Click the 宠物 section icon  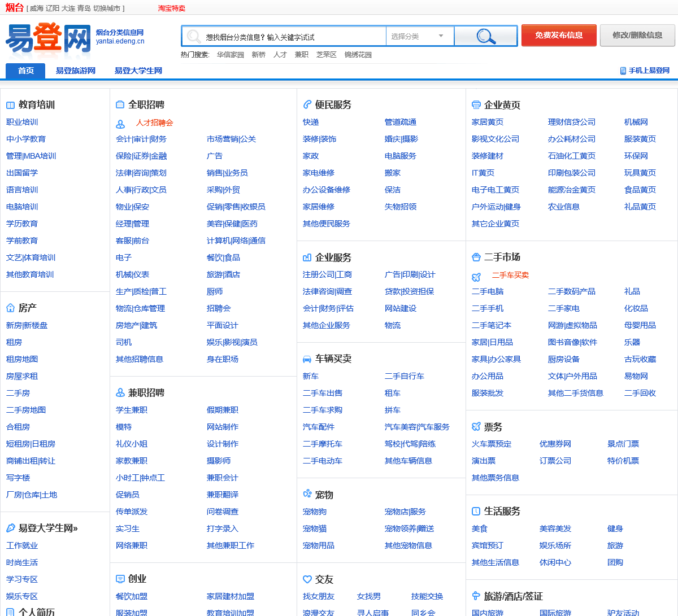click(307, 494)
